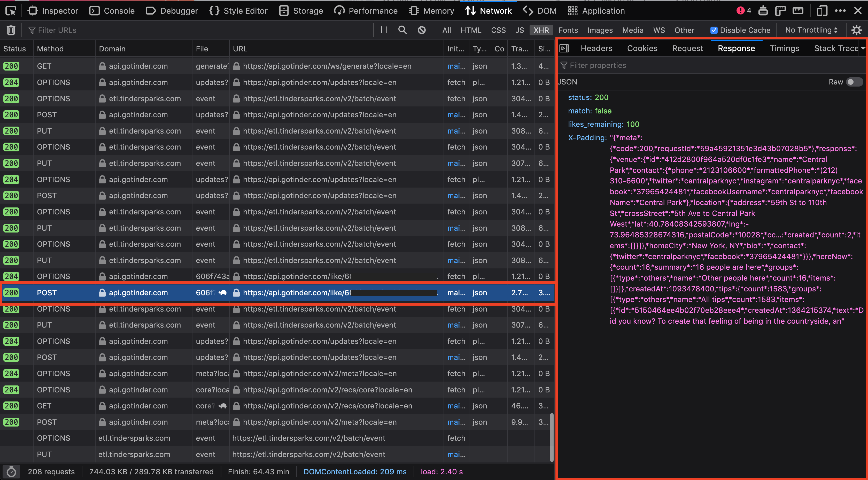Pause network recording
Viewport: 868px width, 480px height.
coord(383,30)
